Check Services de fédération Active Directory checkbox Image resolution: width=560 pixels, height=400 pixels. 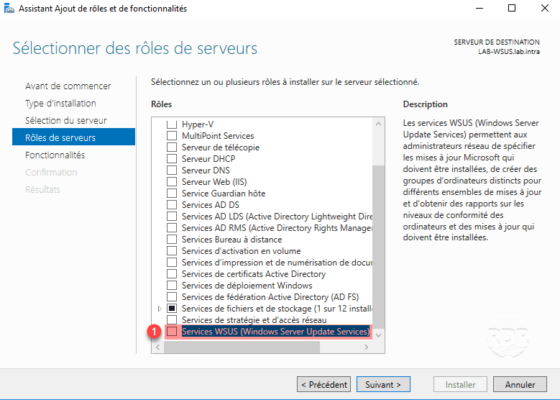point(172,297)
